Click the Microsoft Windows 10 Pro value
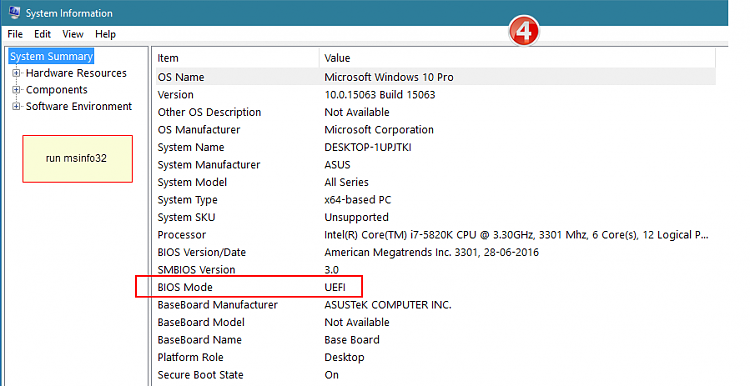 [x=389, y=77]
